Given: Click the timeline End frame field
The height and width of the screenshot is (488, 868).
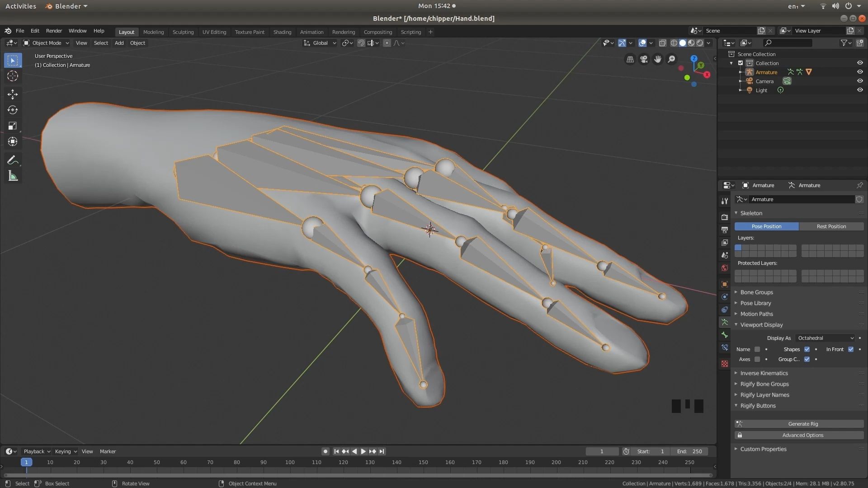Looking at the screenshot, I should click(690, 451).
